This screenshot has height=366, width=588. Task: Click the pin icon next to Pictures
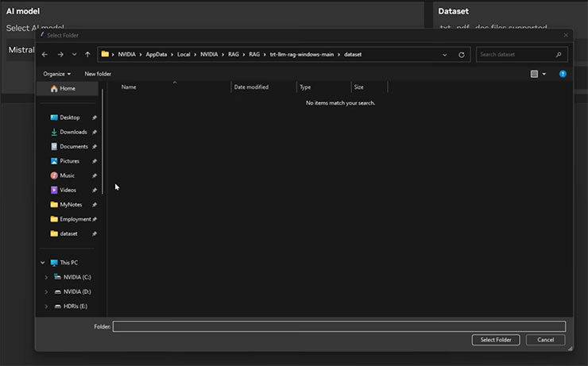(95, 161)
